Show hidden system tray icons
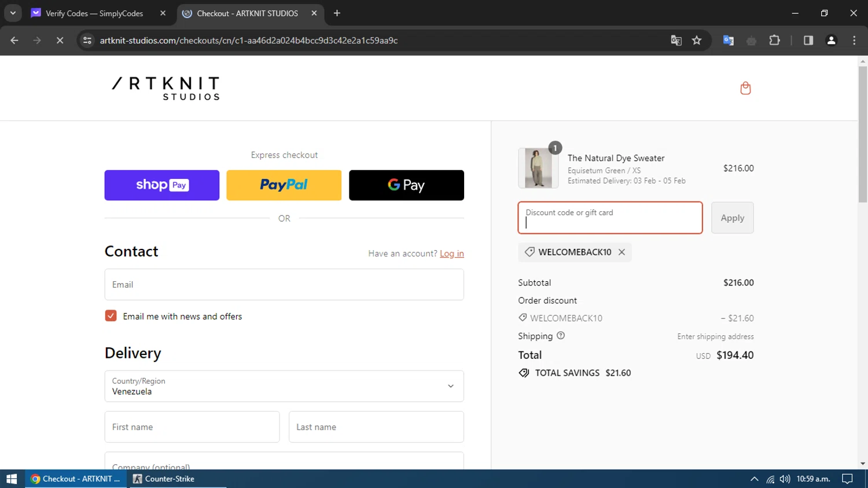 754,479
